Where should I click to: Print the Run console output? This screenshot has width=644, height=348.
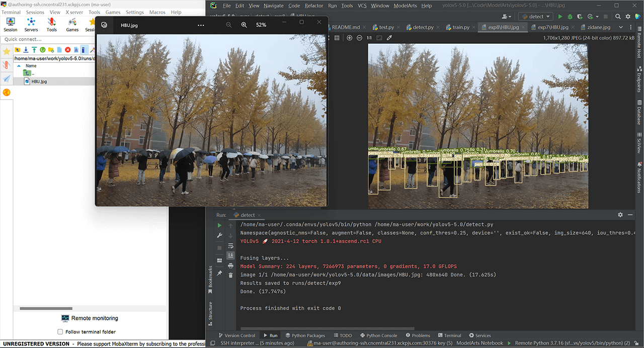(230, 266)
